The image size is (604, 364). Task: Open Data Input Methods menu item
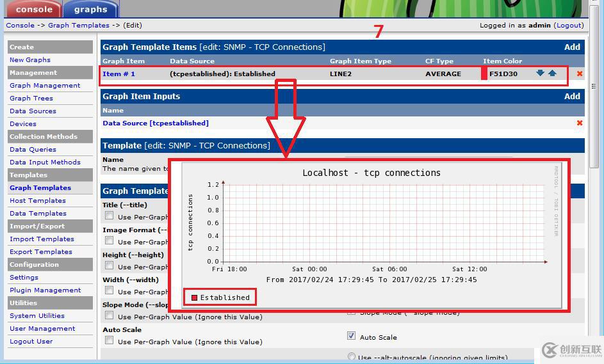pyautogui.click(x=45, y=162)
